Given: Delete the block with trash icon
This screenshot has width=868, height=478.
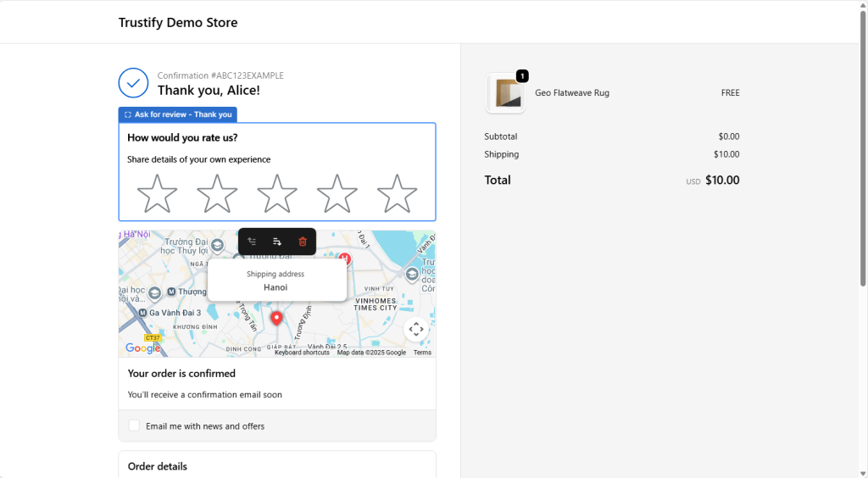Looking at the screenshot, I should (x=303, y=242).
